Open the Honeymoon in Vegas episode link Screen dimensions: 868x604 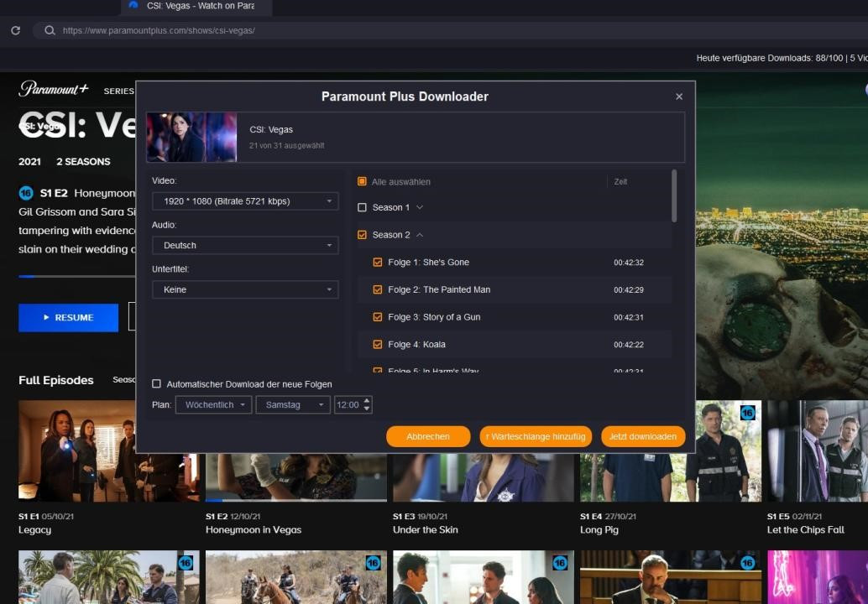tap(254, 530)
